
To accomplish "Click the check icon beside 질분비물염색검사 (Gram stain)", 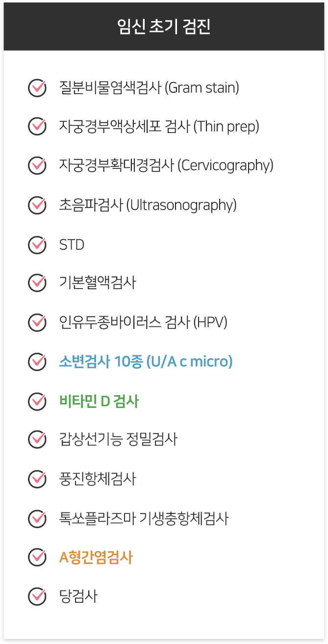I will click(37, 88).
